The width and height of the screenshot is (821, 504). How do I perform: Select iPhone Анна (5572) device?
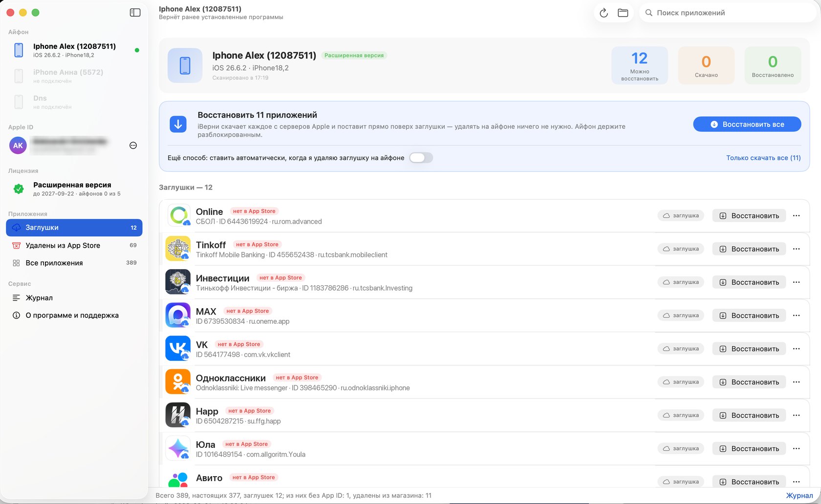coord(74,76)
